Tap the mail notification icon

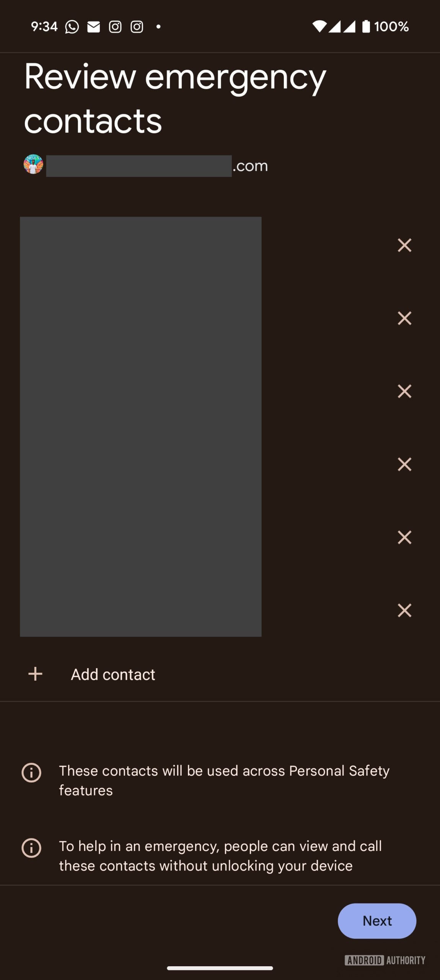(94, 27)
